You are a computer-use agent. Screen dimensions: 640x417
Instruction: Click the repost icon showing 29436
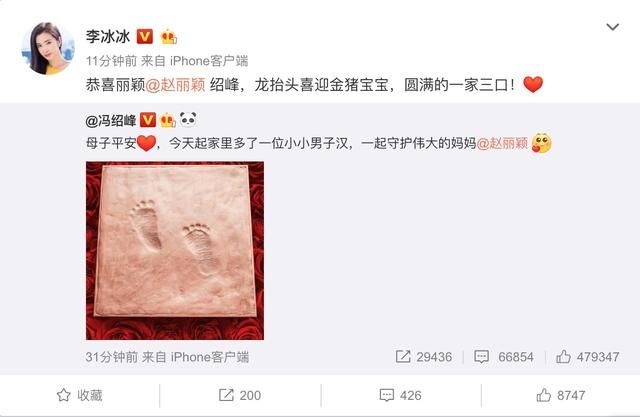pyautogui.click(x=424, y=357)
